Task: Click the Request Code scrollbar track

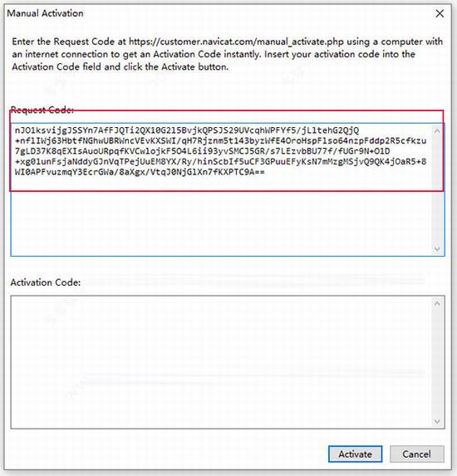Action: (x=437, y=189)
